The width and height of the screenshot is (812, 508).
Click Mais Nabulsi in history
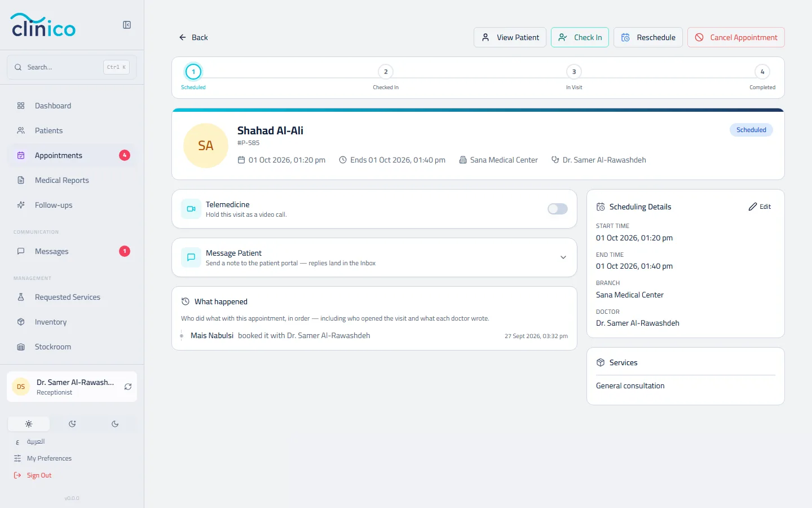[212, 335]
